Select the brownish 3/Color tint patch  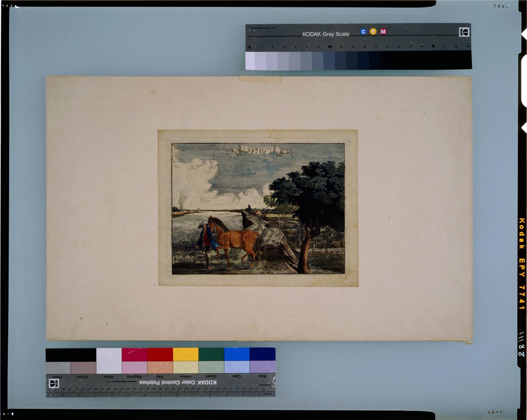(84, 368)
